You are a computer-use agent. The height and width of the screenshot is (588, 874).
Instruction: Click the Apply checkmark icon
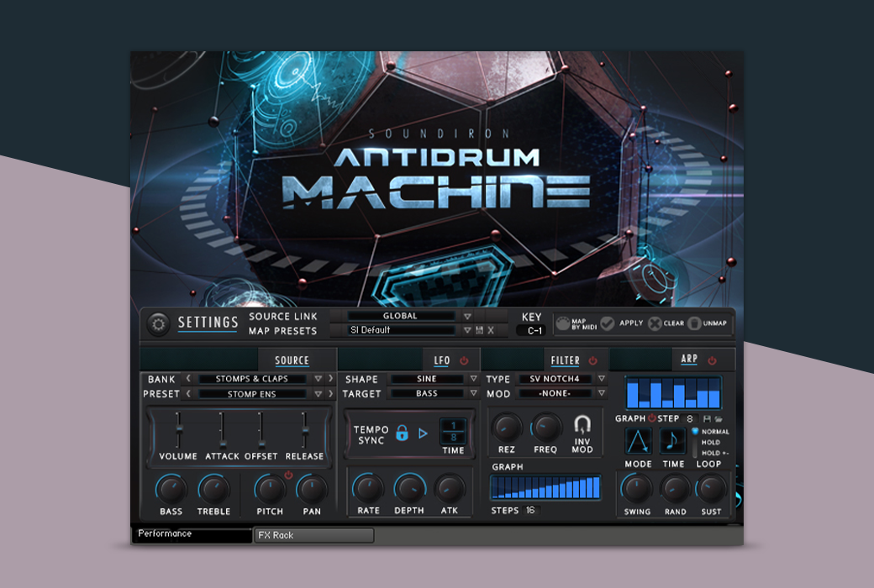pyautogui.click(x=608, y=323)
